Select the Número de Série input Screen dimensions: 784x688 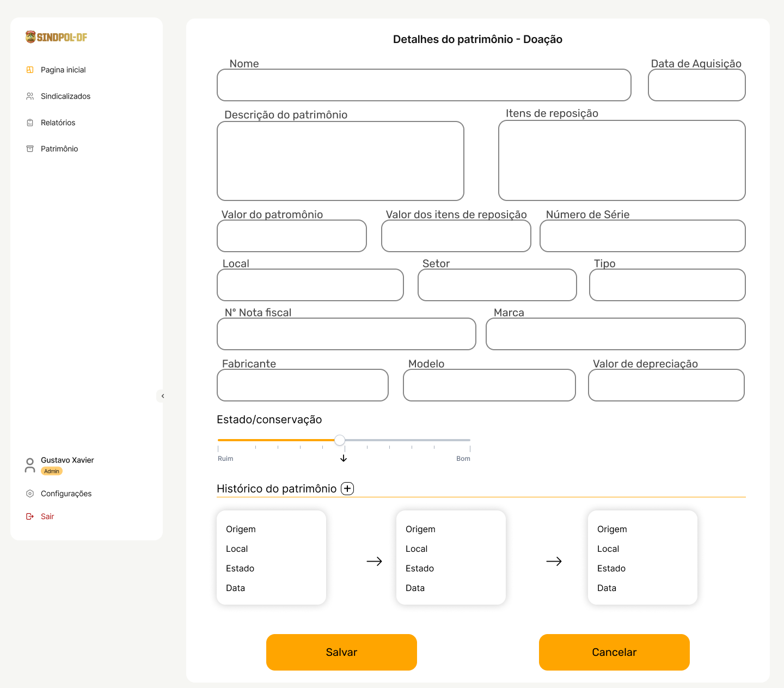click(x=642, y=236)
